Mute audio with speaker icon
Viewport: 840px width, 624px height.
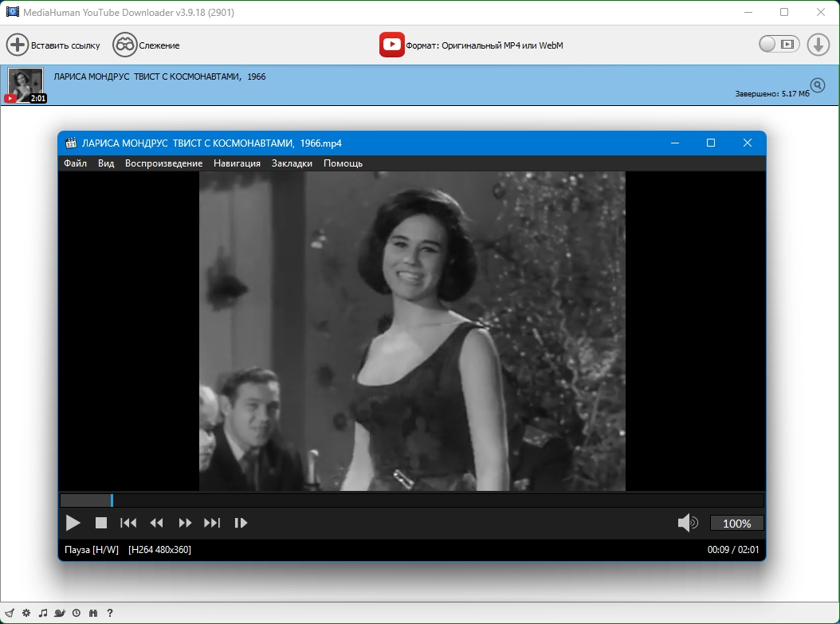(x=688, y=523)
